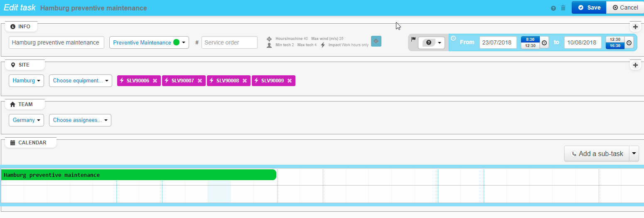This screenshot has height=218, width=644.
Task: Select the 12:30 start time option
Action: (x=530, y=46)
